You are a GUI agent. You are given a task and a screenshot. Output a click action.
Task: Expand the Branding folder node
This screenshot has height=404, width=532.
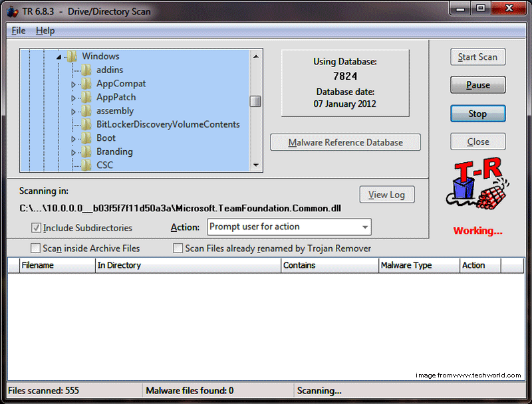(73, 152)
